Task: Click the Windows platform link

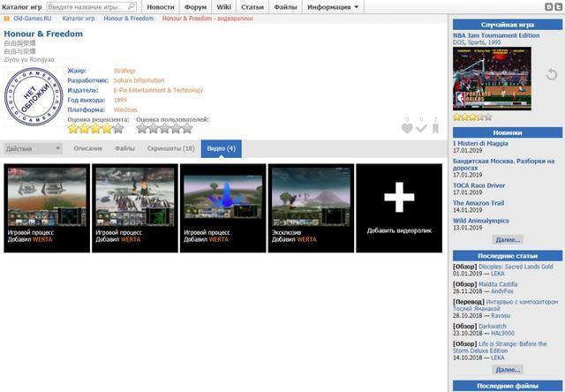Action: (x=125, y=109)
